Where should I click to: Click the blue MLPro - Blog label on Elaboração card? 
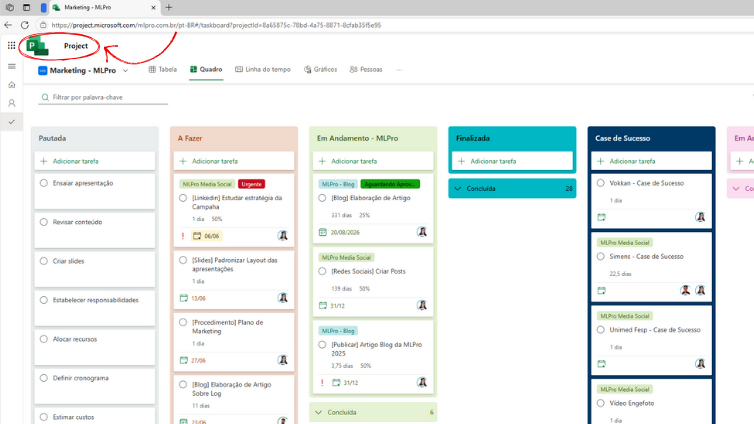[x=338, y=184]
